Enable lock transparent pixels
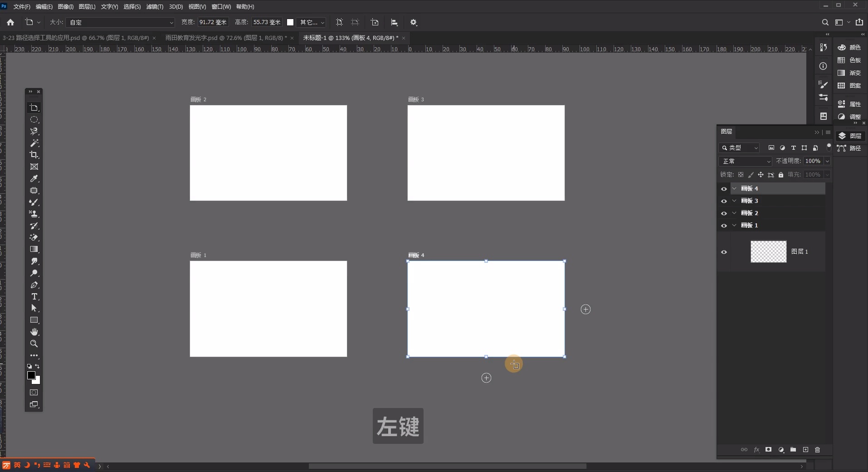 [741, 175]
